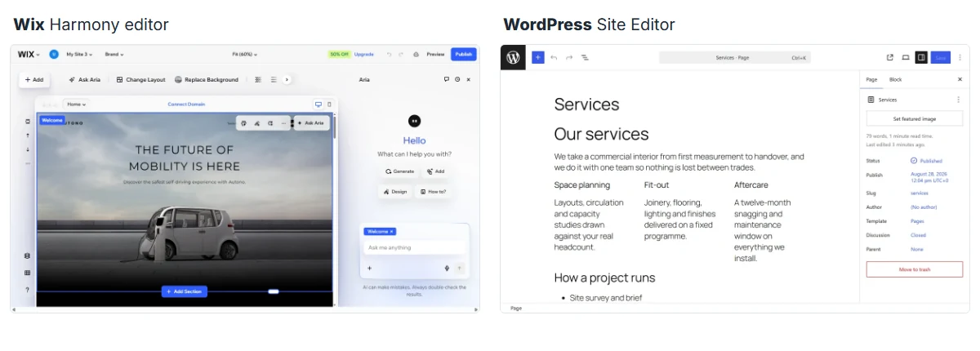Remove the Welcome tag in Aria chat box
This screenshot has height=351, width=980.
(x=392, y=232)
